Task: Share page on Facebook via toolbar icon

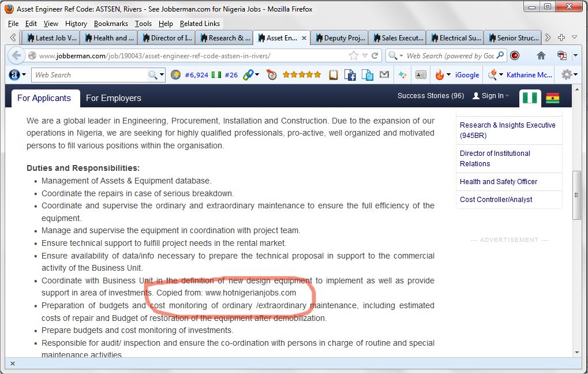Action: click(x=350, y=74)
